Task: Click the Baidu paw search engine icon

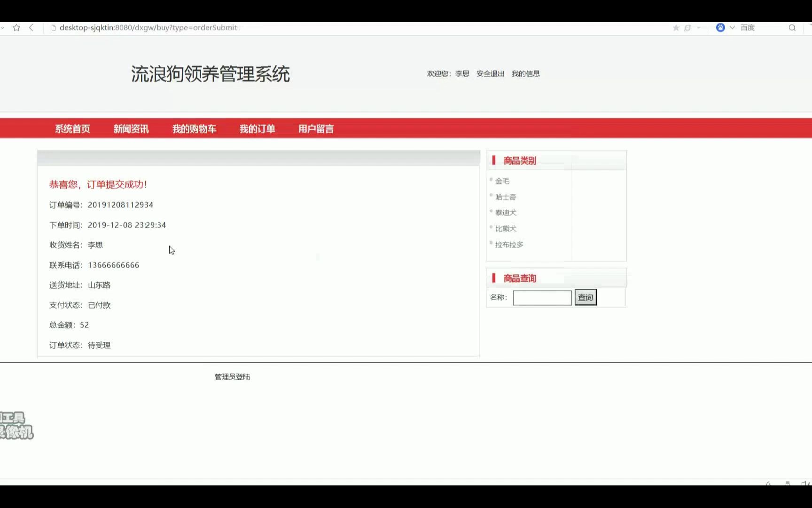Action: pyautogui.click(x=720, y=28)
